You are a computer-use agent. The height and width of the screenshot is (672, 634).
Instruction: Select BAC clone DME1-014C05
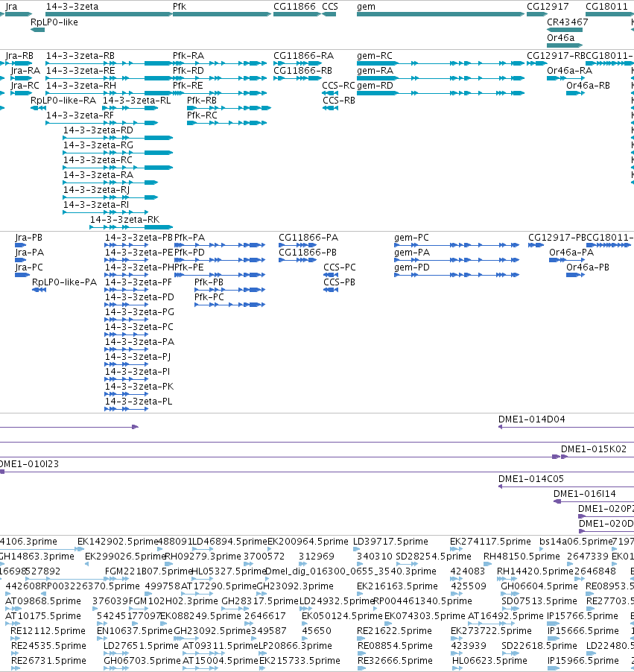(x=531, y=479)
